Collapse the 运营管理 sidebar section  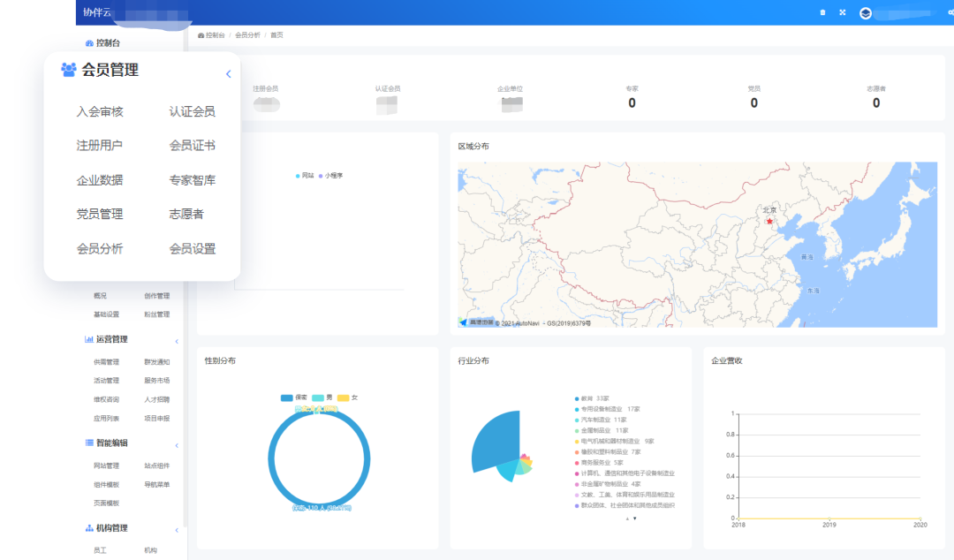tap(176, 339)
